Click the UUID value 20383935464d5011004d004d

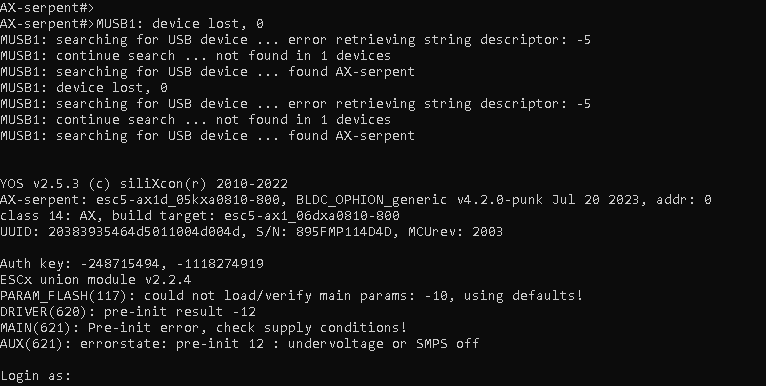pyautogui.click(x=144, y=232)
